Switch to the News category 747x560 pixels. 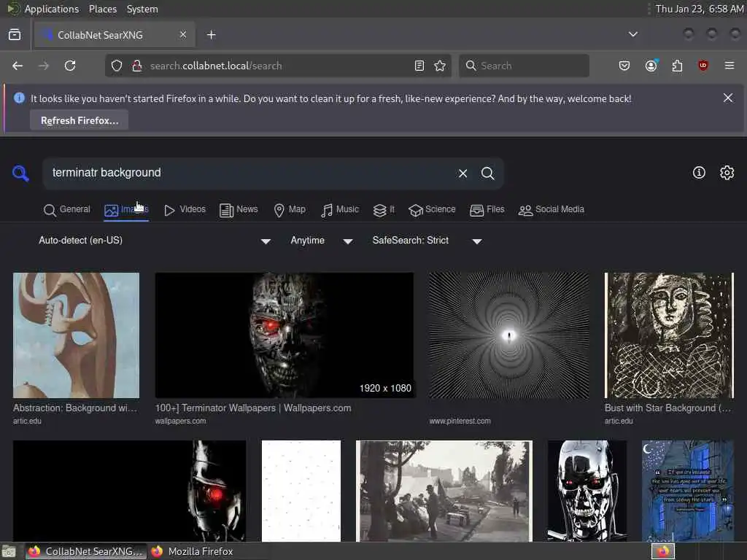point(239,209)
